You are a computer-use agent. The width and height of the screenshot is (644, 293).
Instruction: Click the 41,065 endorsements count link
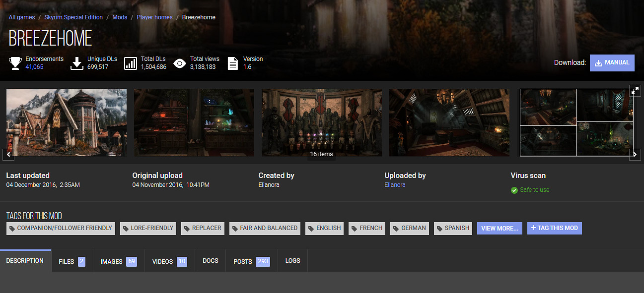tap(34, 67)
